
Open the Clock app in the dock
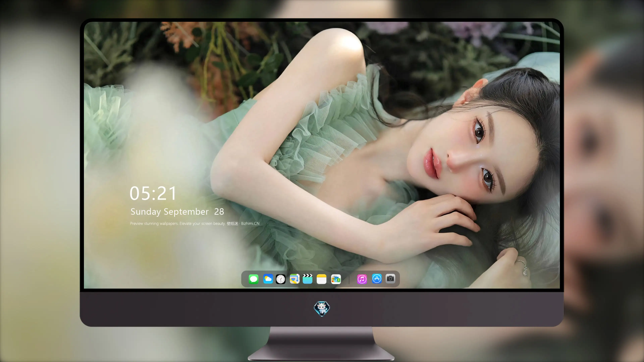(x=281, y=279)
